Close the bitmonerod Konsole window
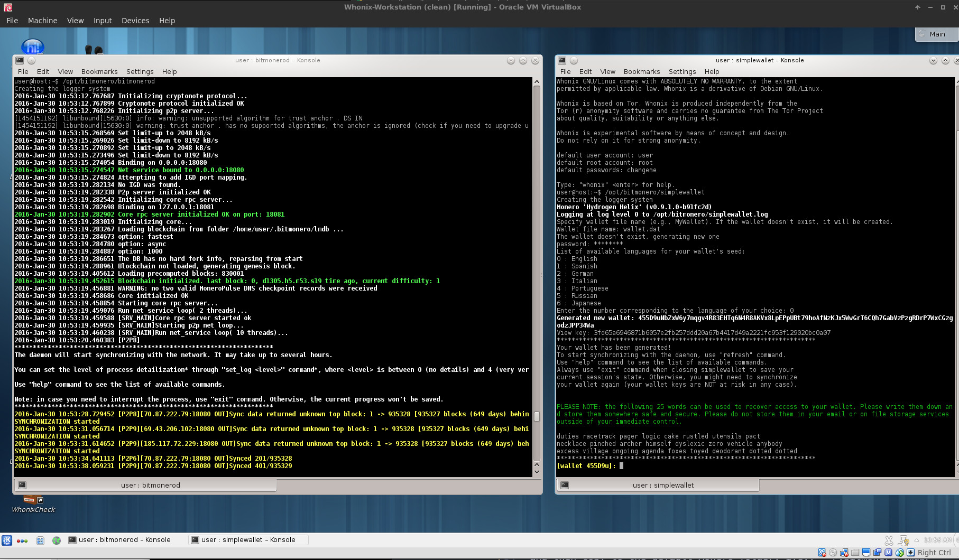Image resolution: width=959 pixels, height=560 pixels. coord(535,61)
